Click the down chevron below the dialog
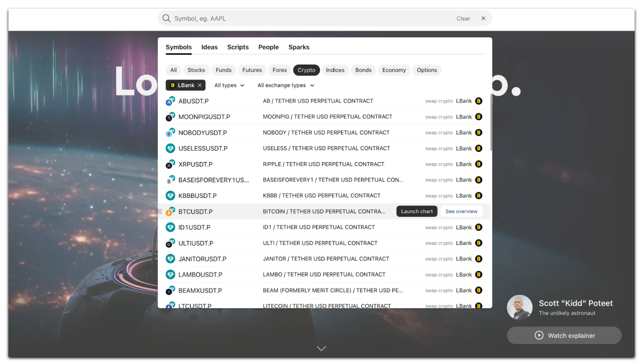The height and width of the screenshot is (364, 642). click(321, 348)
